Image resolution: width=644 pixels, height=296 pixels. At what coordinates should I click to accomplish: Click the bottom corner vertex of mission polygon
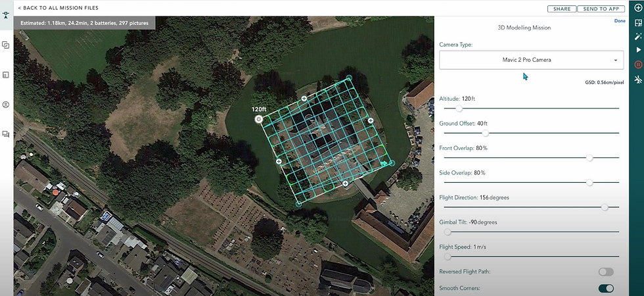298,204
